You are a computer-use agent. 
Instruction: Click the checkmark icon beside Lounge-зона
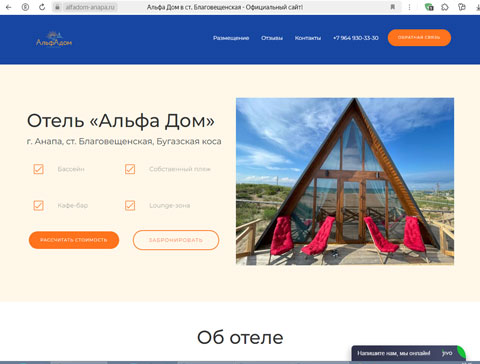(x=130, y=205)
